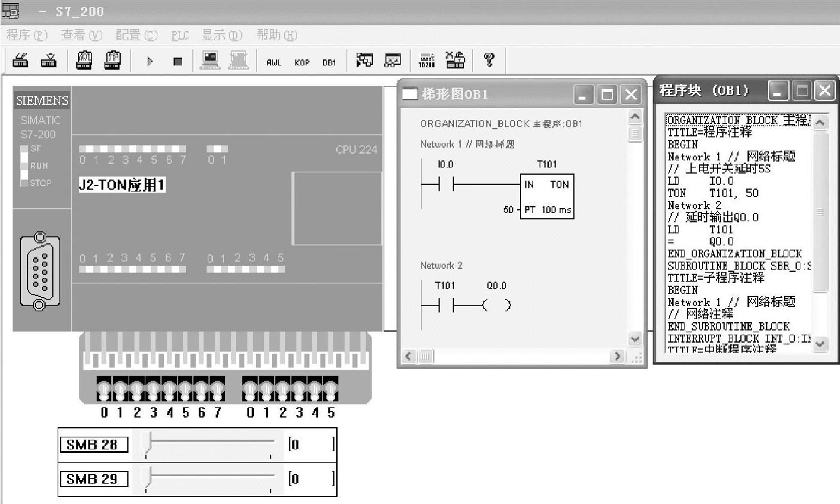
Task: Toggle input switch 3 in the six-switch group
Action: click(x=298, y=389)
